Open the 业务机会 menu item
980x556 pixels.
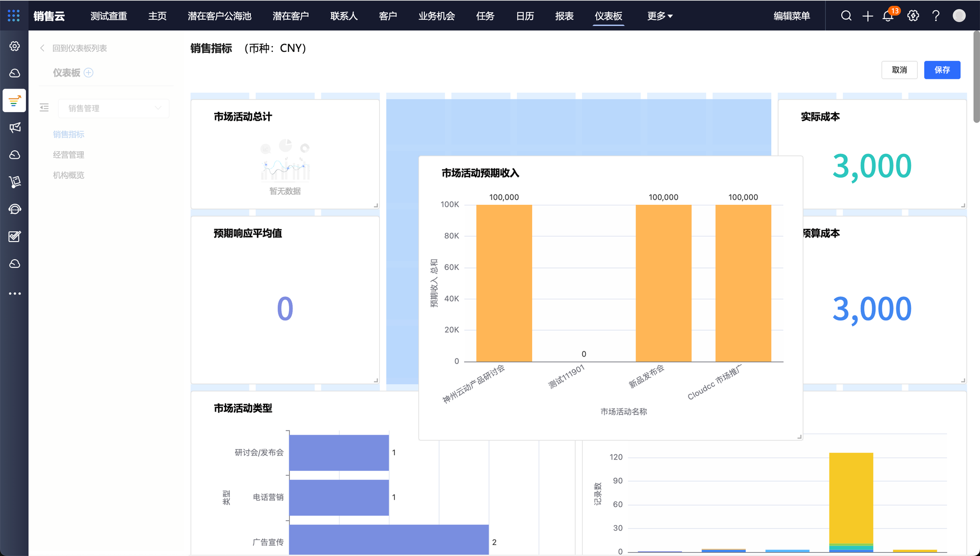[436, 16]
